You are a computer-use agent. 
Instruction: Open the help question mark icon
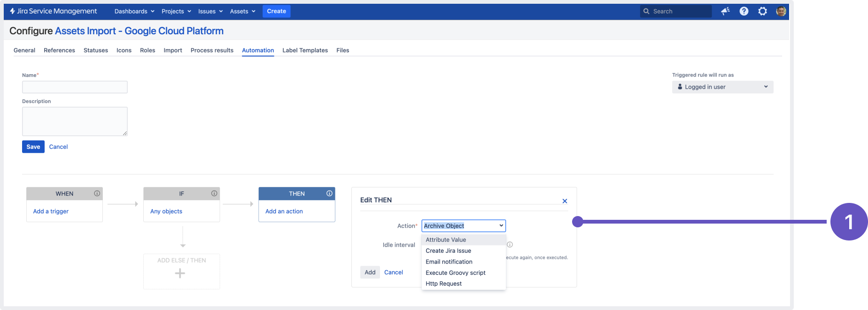click(x=744, y=11)
